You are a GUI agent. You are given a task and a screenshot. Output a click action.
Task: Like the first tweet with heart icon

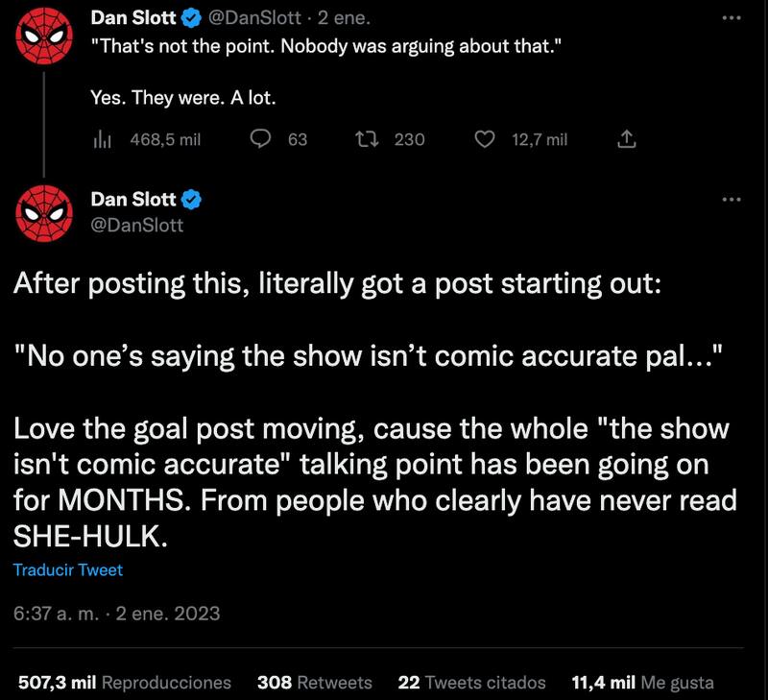point(486,139)
